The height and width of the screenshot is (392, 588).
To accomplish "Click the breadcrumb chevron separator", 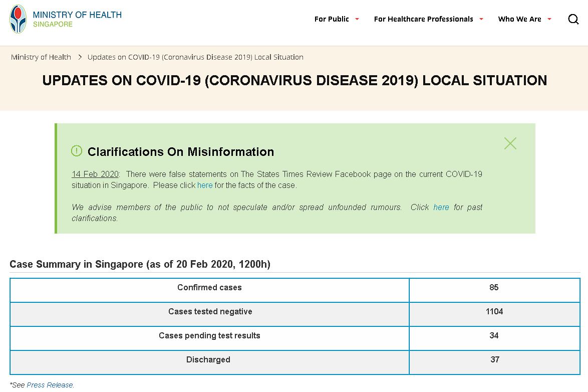I will [80, 57].
